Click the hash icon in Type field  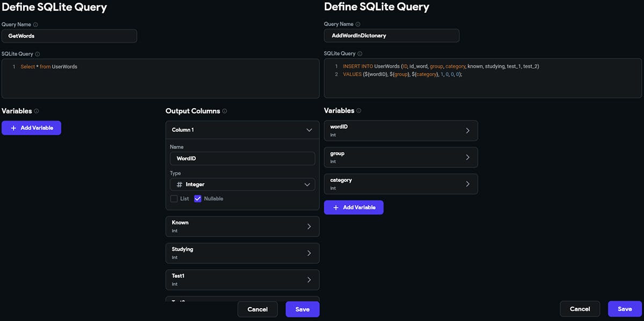tap(179, 184)
